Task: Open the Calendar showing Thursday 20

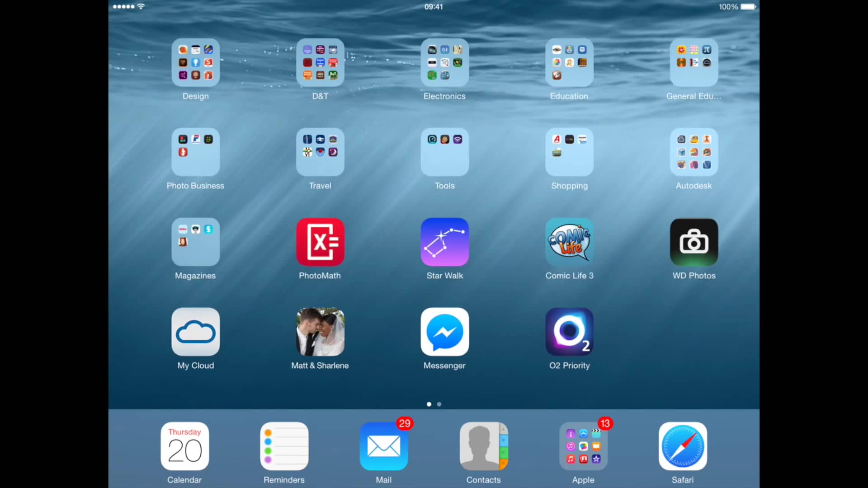Action: pyautogui.click(x=184, y=446)
